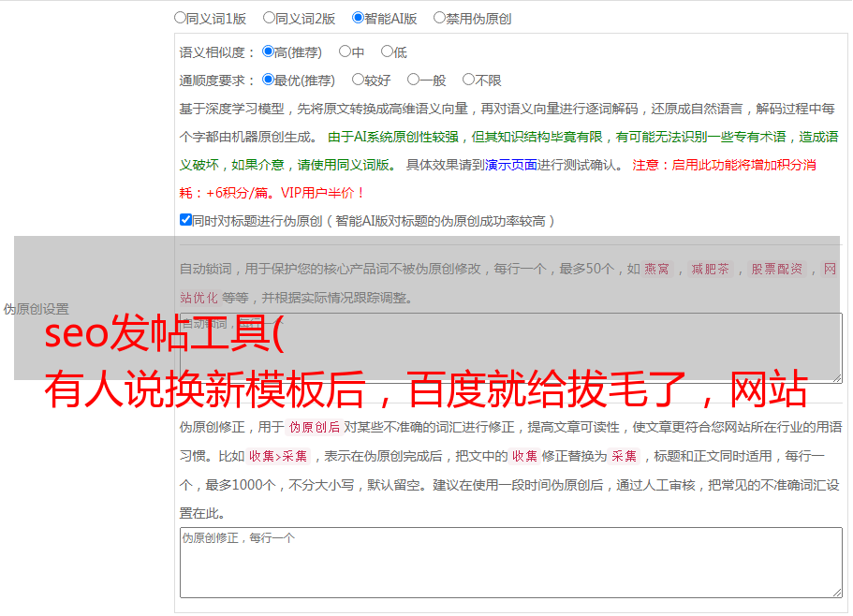The width and height of the screenshot is (853, 616).
Task: Set 语义相似度 to 低
Action: pyautogui.click(x=387, y=51)
